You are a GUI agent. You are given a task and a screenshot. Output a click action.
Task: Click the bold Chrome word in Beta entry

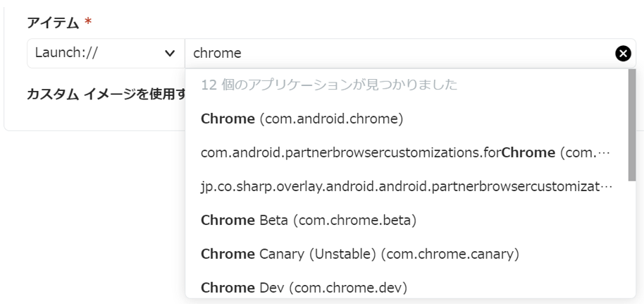pyautogui.click(x=228, y=220)
